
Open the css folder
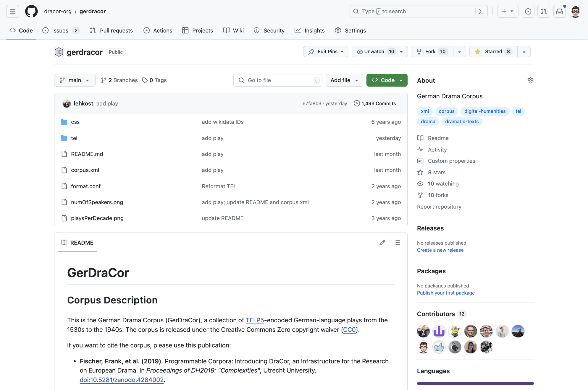(x=75, y=122)
